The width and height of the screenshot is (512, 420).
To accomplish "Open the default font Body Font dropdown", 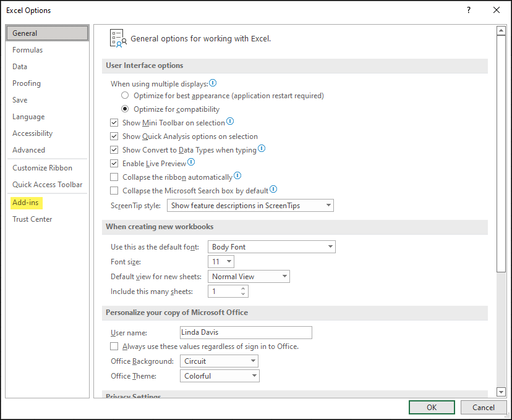I will point(271,247).
